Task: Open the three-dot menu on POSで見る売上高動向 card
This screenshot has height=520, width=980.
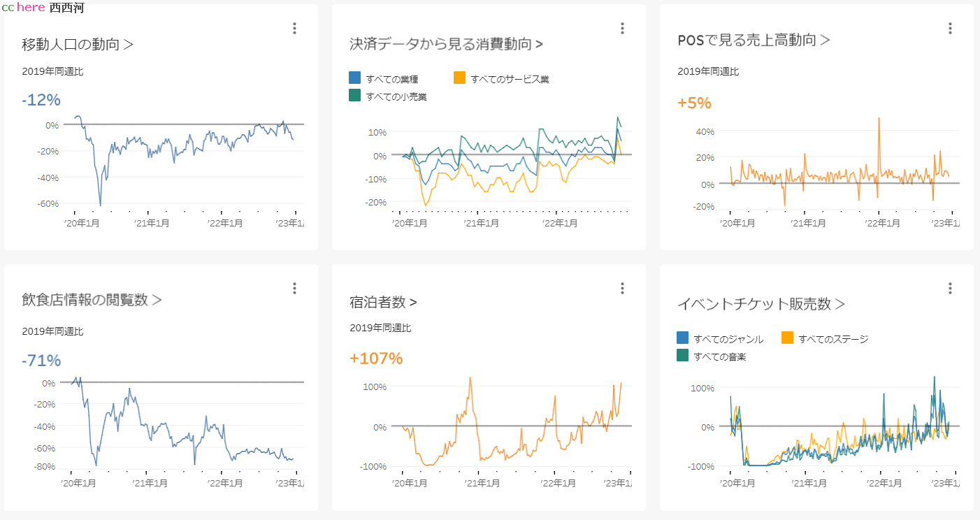Action: [x=950, y=28]
